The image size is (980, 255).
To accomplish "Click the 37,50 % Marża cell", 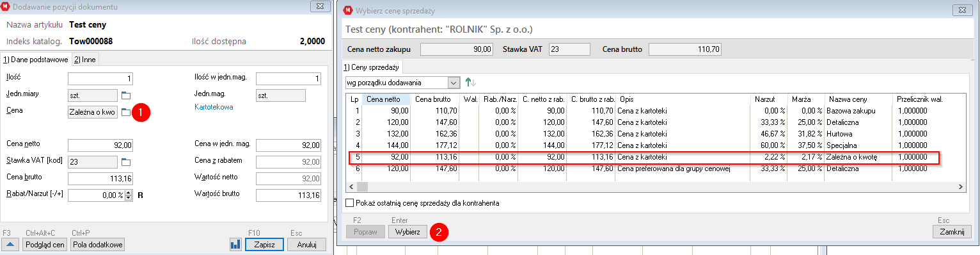I will [x=807, y=145].
